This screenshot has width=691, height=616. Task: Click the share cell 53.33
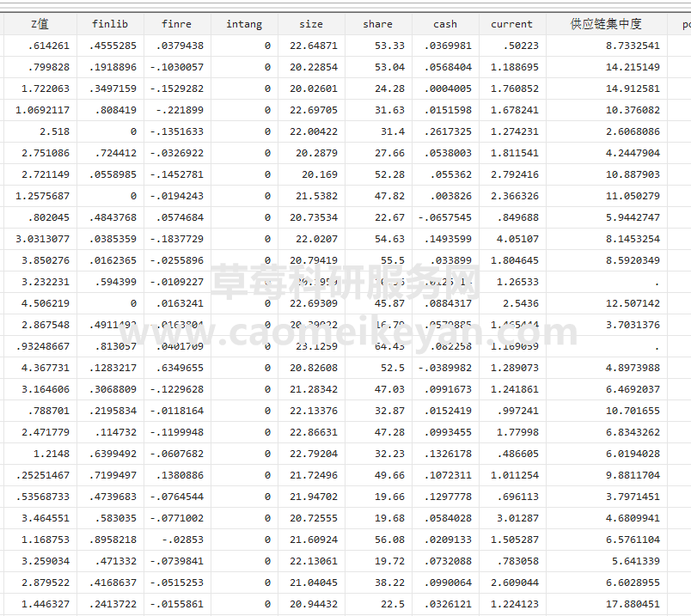click(x=378, y=46)
